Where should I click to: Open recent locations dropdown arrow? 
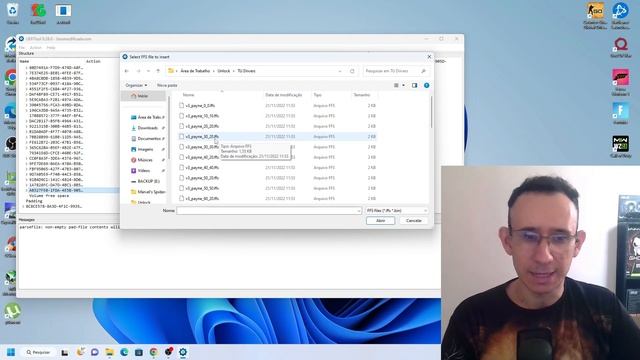point(148,71)
